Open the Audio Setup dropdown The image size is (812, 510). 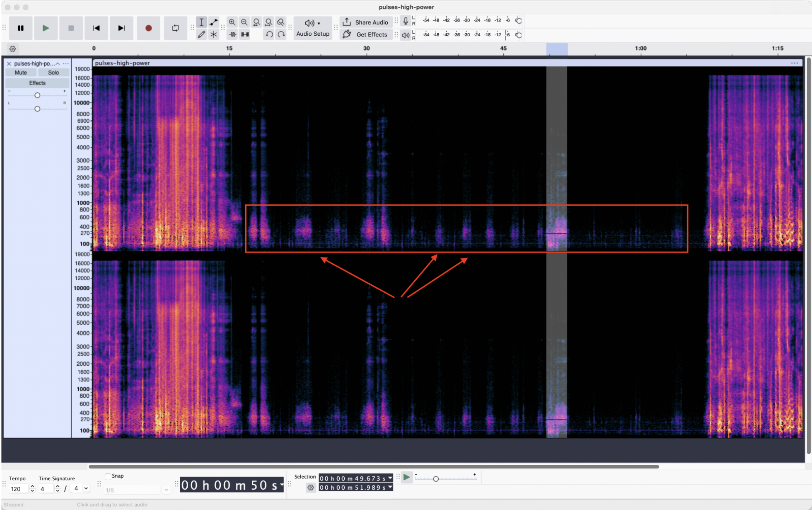tap(313, 28)
